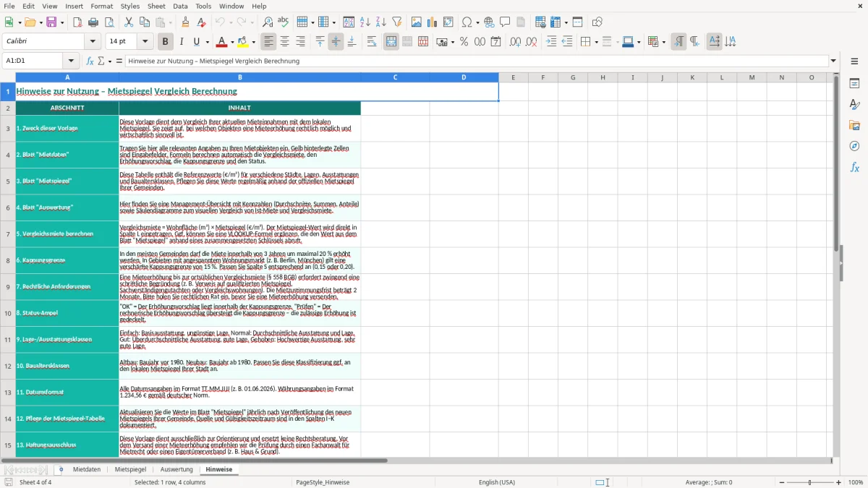
Task: Open the Font Color dropdown arrow
Action: (232, 42)
